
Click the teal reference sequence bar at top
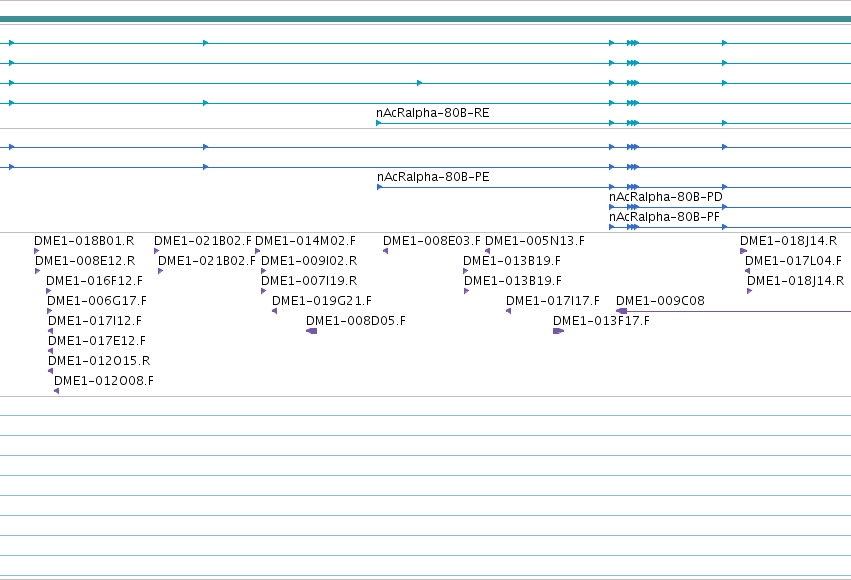426,19
